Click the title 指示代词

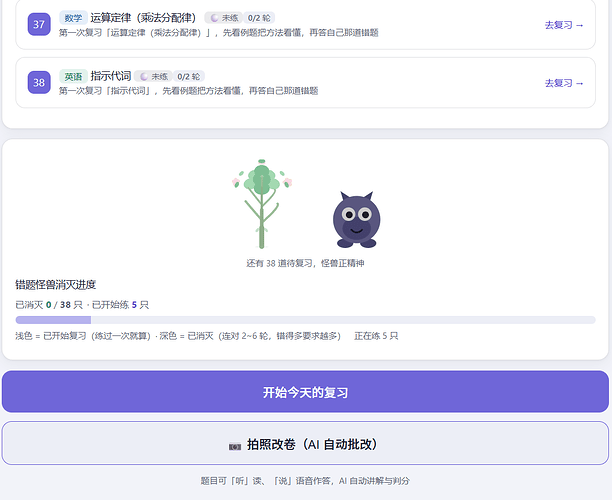click(111, 76)
